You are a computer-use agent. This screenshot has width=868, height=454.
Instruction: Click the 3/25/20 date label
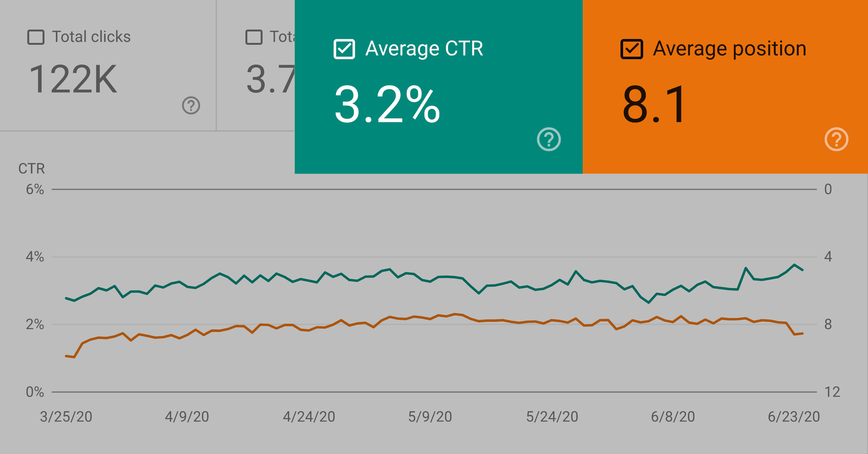click(66, 417)
